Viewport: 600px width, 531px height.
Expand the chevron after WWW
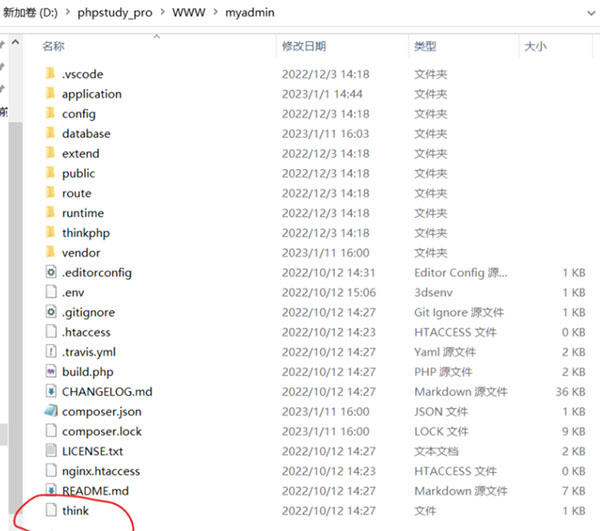pyautogui.click(x=215, y=12)
